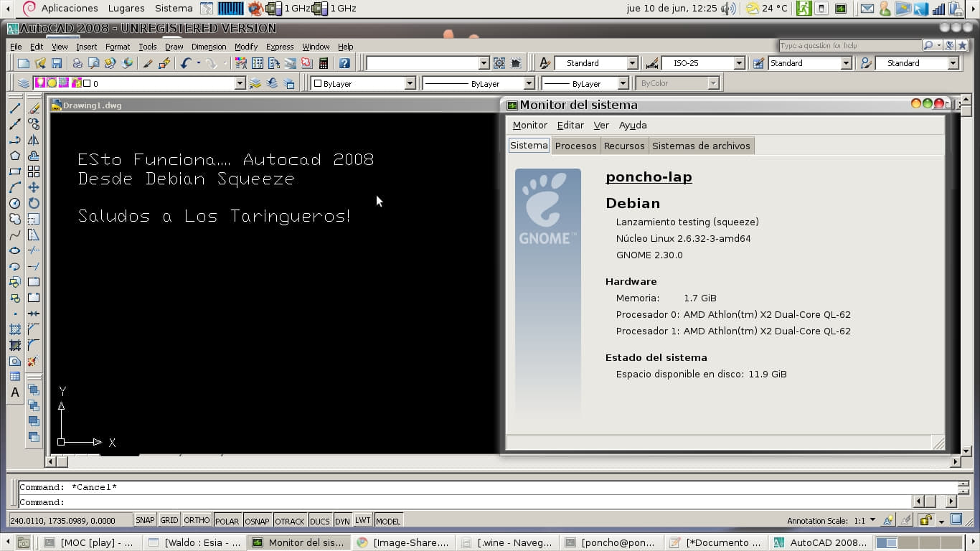This screenshot has height=551, width=980.
Task: Select the Revision Cloud tool
Action: pos(14,219)
